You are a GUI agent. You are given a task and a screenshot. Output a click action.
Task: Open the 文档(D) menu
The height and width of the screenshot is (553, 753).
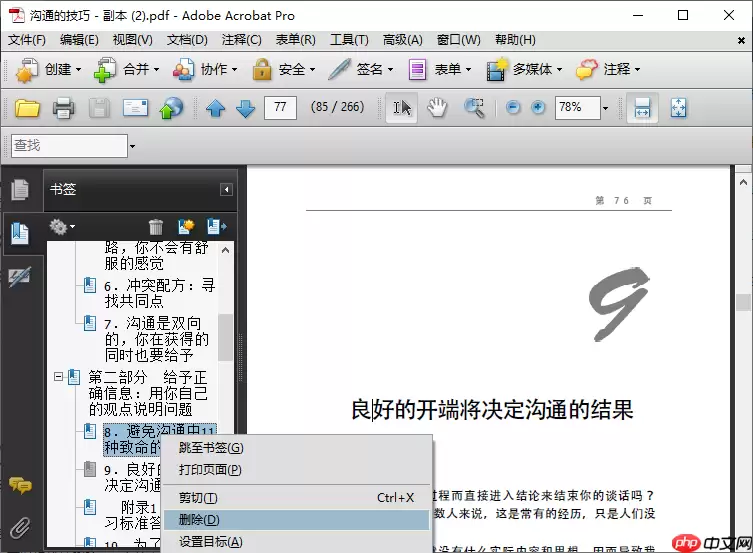(187, 40)
